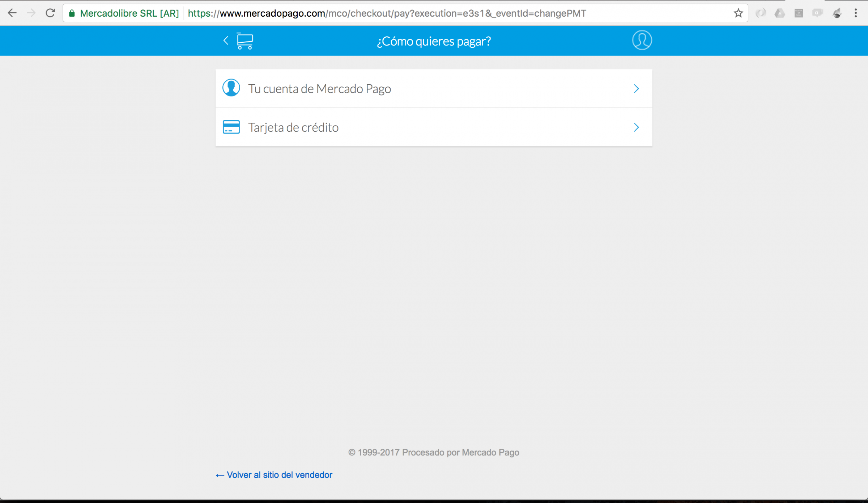Click the browser forward arrow

tap(31, 13)
